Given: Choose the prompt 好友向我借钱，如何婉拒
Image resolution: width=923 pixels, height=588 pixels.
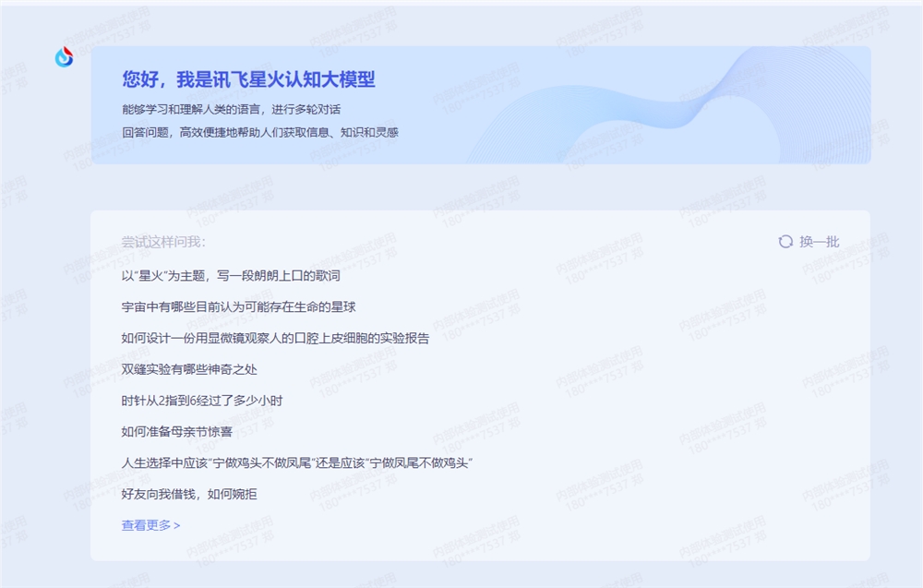Looking at the screenshot, I should 189,494.
